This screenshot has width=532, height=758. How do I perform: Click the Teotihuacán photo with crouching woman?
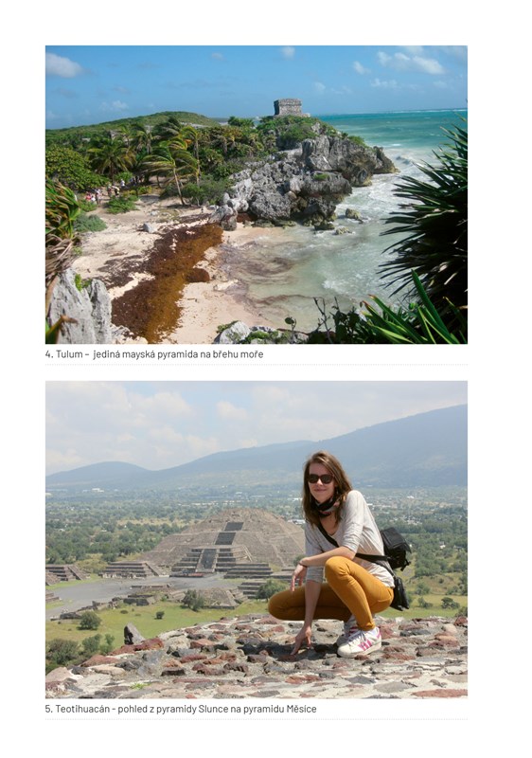click(x=257, y=539)
